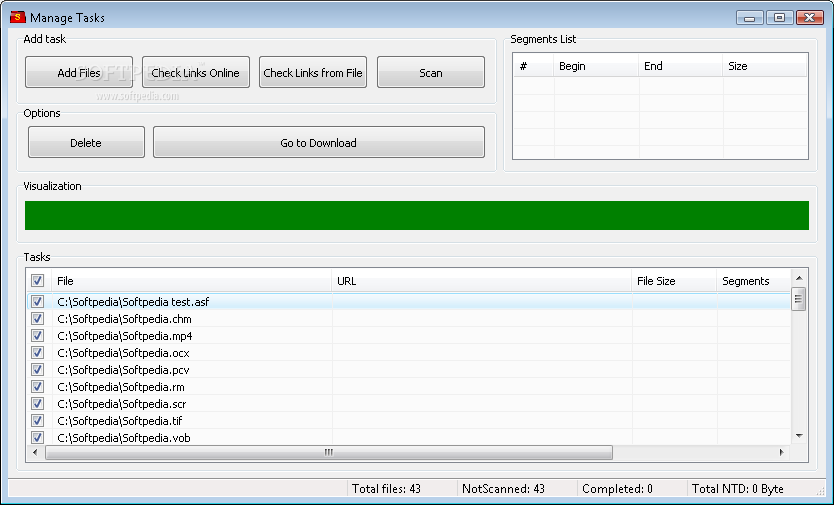
Task: Toggle checkbox for Softpedia.rm
Action: (37, 387)
